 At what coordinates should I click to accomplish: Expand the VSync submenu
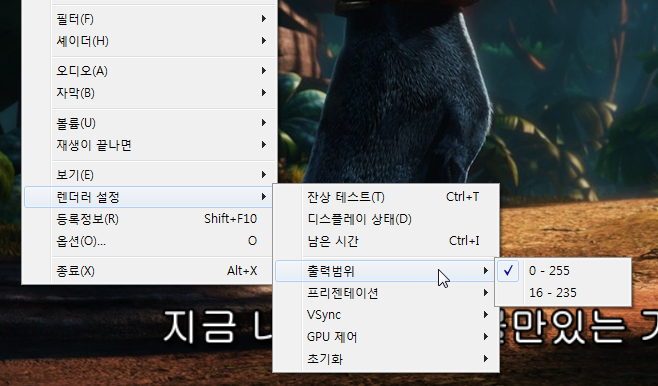coord(386,315)
